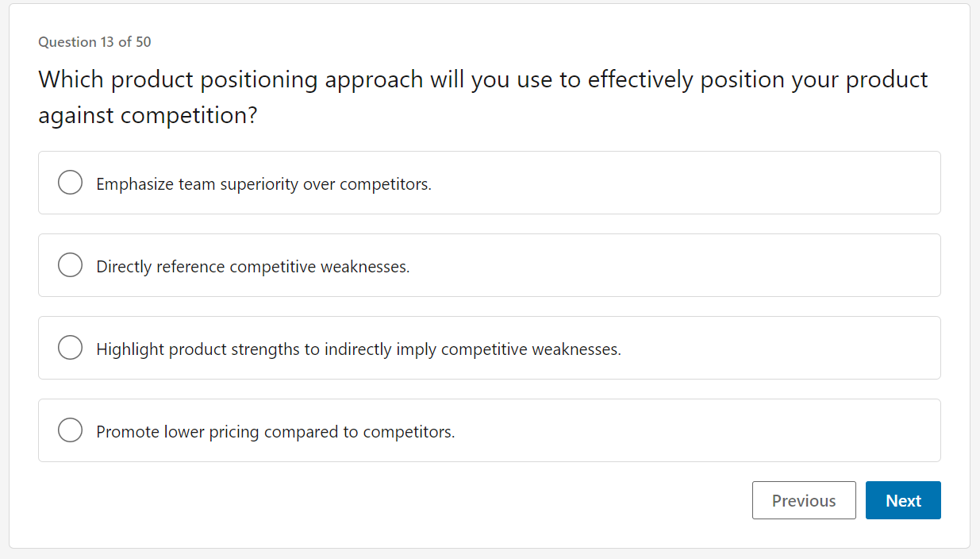Choose the first answer option card
The width and height of the screenshot is (980, 559).
point(490,183)
